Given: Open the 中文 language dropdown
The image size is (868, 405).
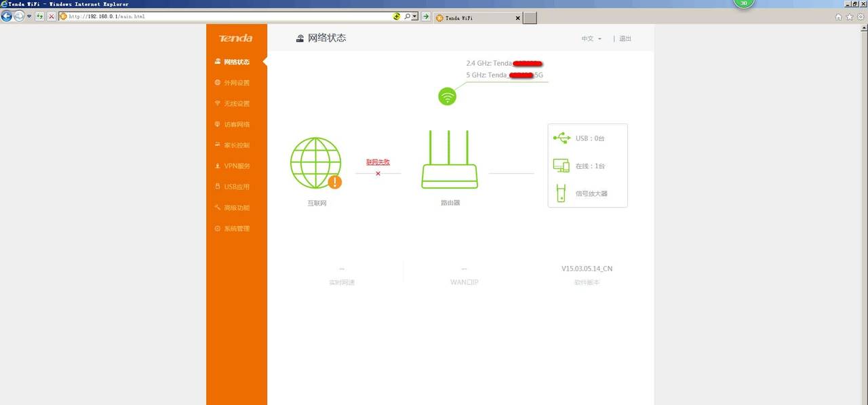Looking at the screenshot, I should click(591, 39).
